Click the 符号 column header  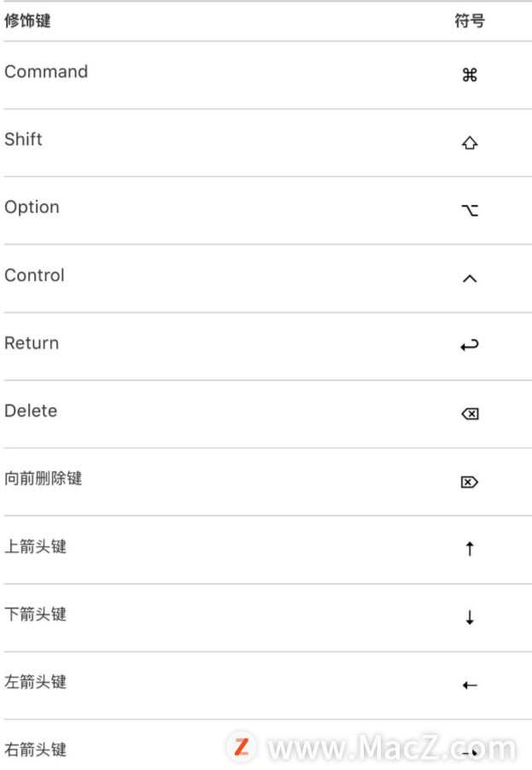point(470,20)
